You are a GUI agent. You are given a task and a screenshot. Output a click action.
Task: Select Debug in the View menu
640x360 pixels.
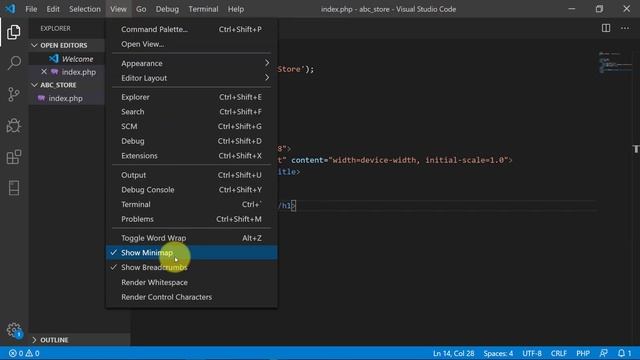point(191,141)
